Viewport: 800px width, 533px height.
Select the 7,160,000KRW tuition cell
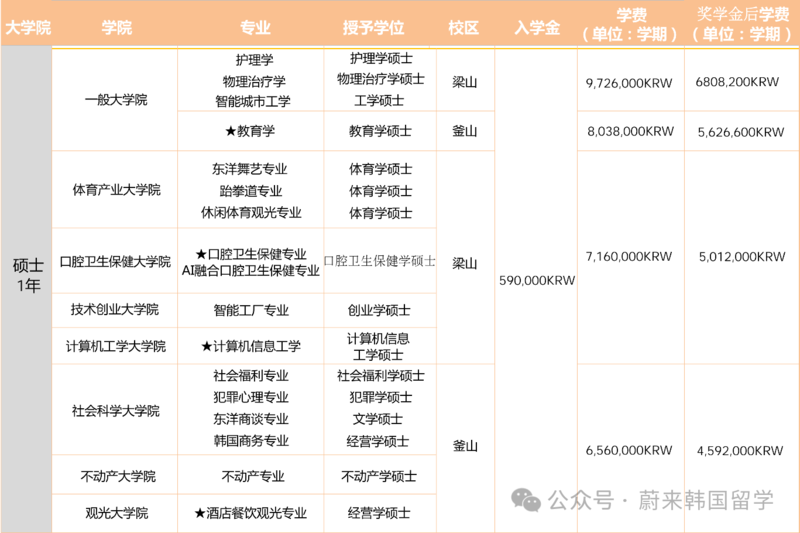pyautogui.click(x=631, y=257)
